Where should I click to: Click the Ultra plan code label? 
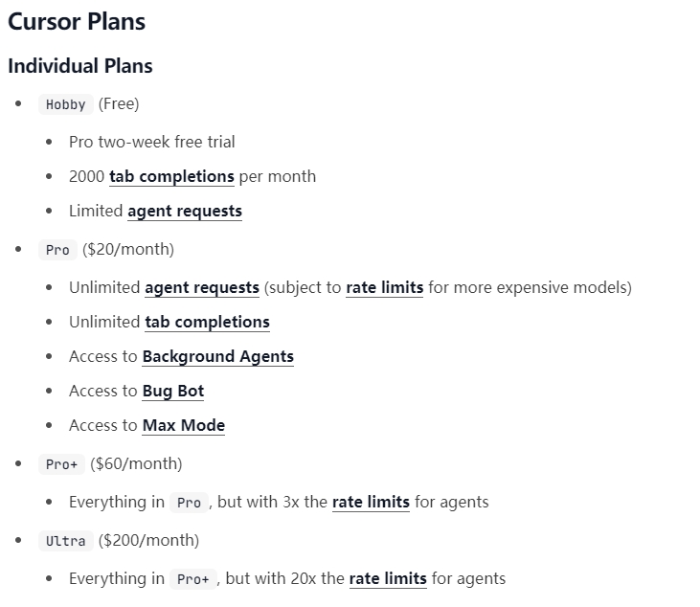point(66,541)
